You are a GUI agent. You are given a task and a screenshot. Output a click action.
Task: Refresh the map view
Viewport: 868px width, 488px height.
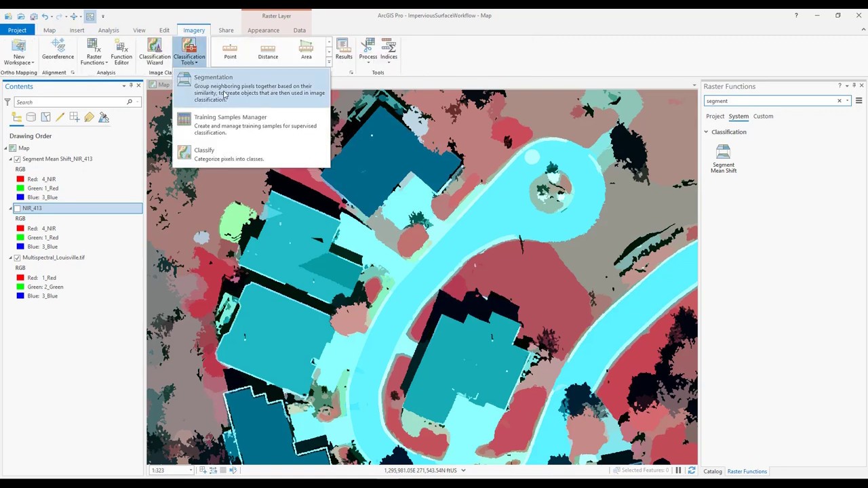[691, 470]
